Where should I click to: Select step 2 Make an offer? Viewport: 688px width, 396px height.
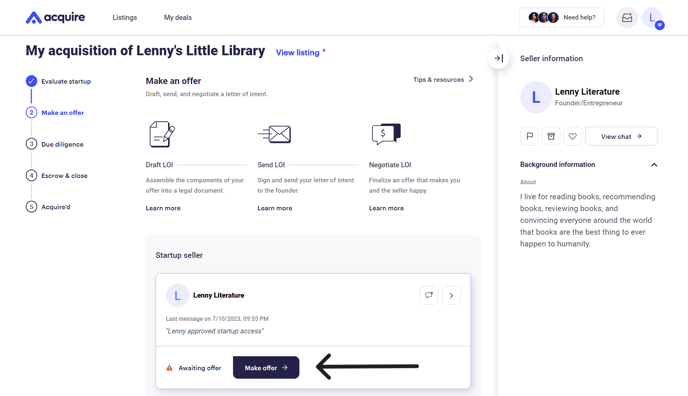(x=55, y=113)
